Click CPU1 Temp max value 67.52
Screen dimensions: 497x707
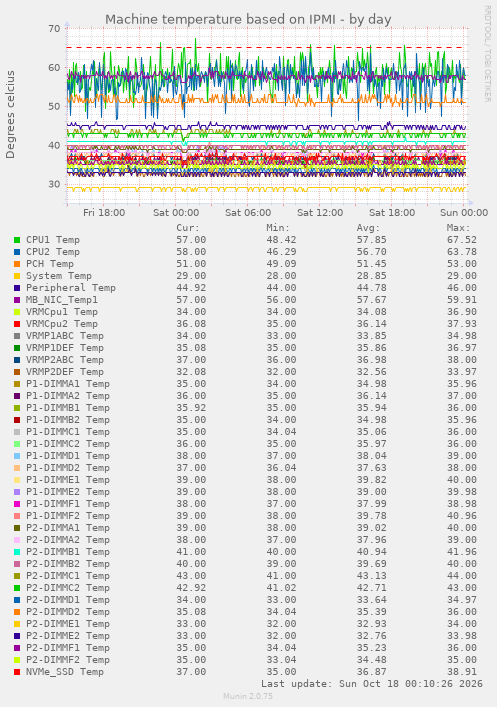[x=461, y=240]
